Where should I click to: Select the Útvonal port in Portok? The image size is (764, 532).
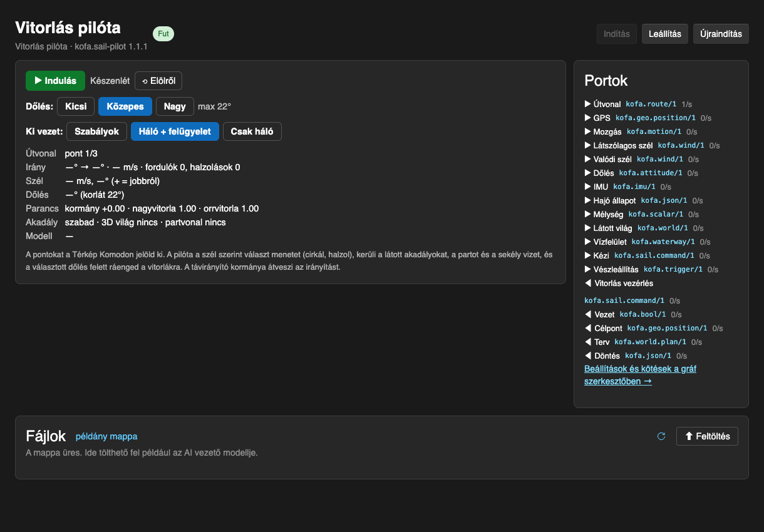pyautogui.click(x=638, y=104)
